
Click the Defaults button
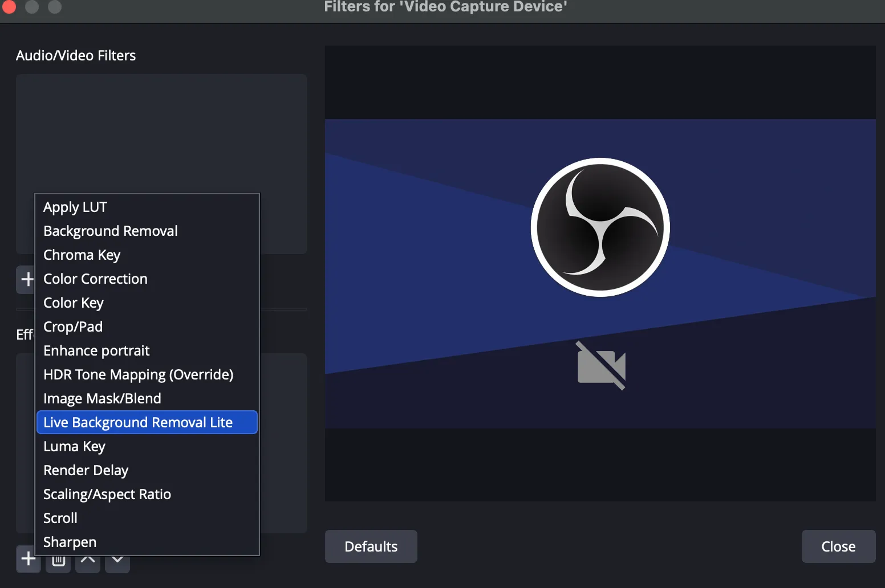[x=371, y=546]
